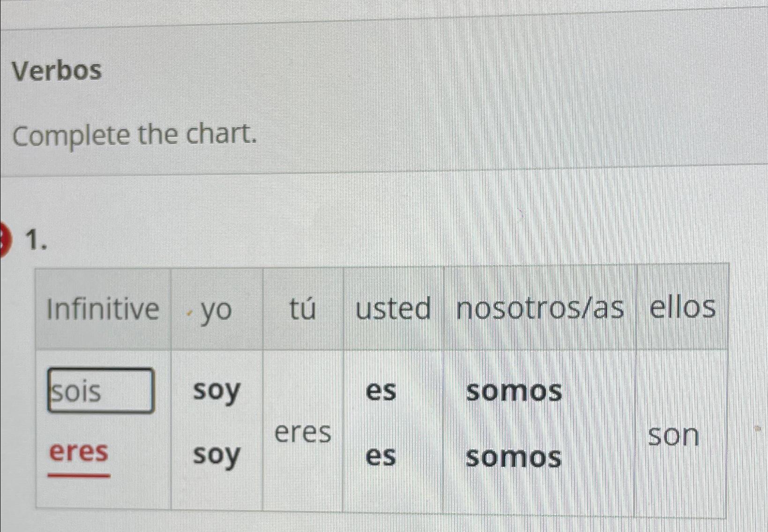Image resolution: width=768 pixels, height=532 pixels.
Task: Click the upper somos in the nosotros column
Action: point(514,391)
